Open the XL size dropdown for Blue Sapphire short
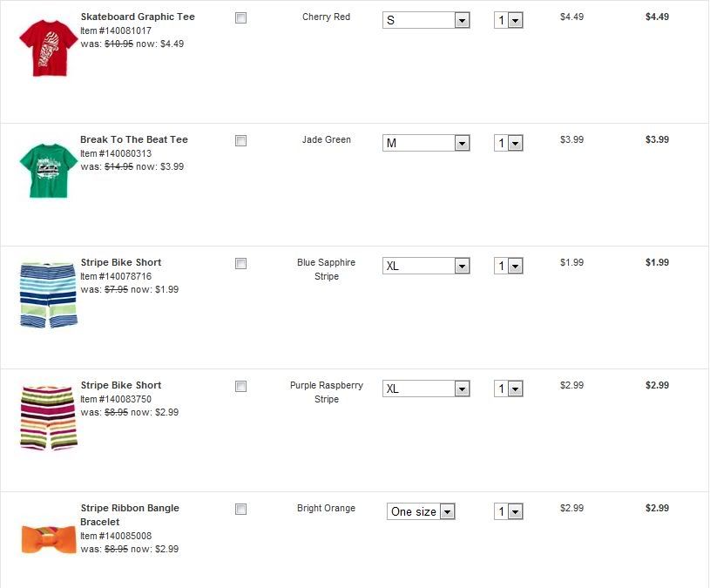This screenshot has width=710, height=588. tap(426, 266)
